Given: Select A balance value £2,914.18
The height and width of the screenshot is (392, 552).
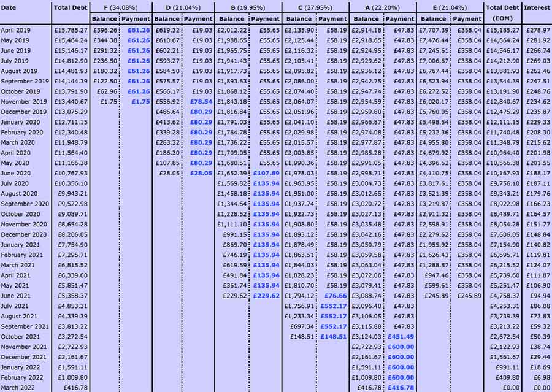Looking at the screenshot, I should pos(367,30).
